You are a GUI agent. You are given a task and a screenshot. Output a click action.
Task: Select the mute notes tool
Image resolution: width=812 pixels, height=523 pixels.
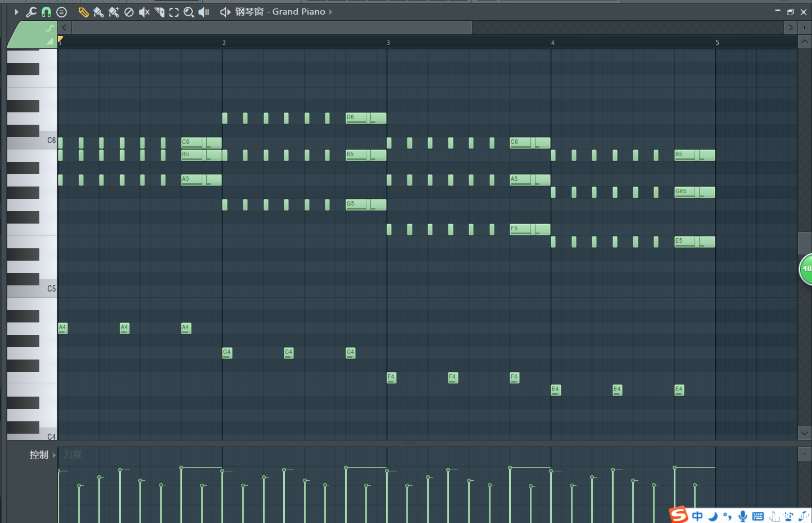(x=144, y=12)
